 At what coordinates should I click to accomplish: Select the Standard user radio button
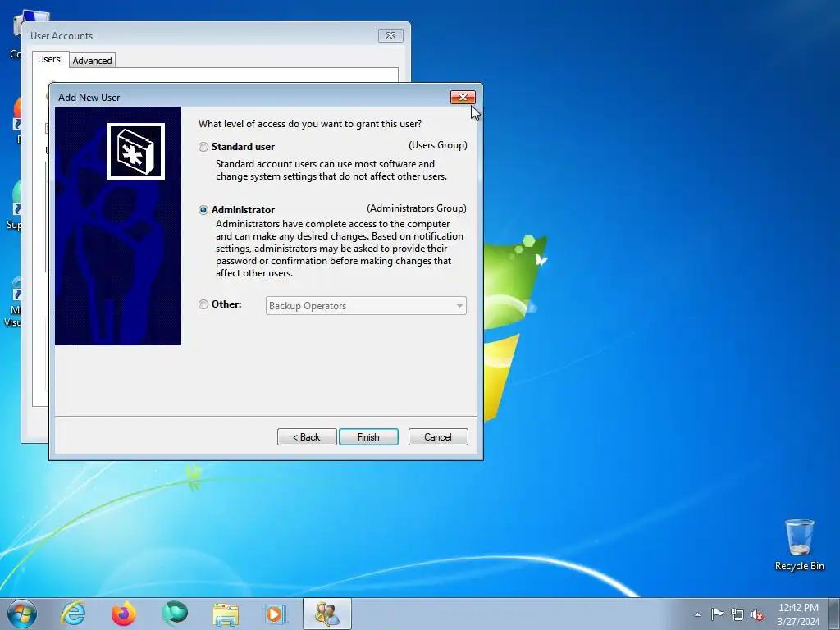pyautogui.click(x=203, y=147)
